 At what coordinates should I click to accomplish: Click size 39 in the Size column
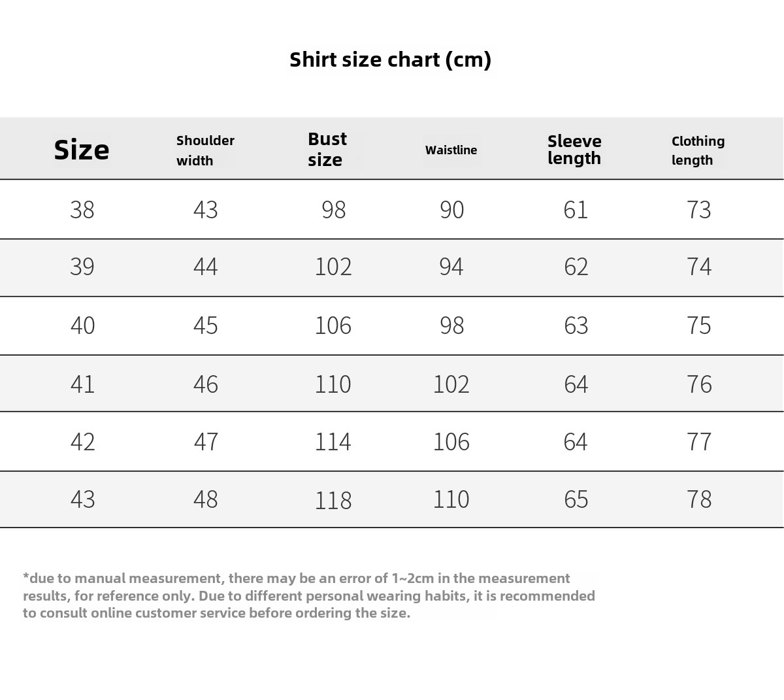82,267
